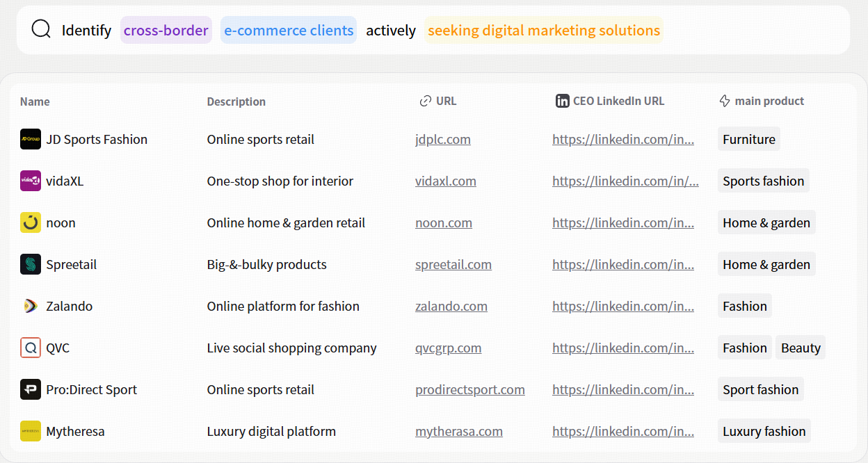Click the Luxury fashion product tag

[x=764, y=431]
